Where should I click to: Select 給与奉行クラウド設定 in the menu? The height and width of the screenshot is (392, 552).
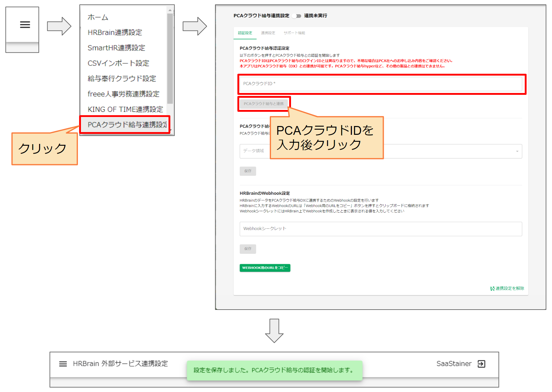click(x=122, y=79)
